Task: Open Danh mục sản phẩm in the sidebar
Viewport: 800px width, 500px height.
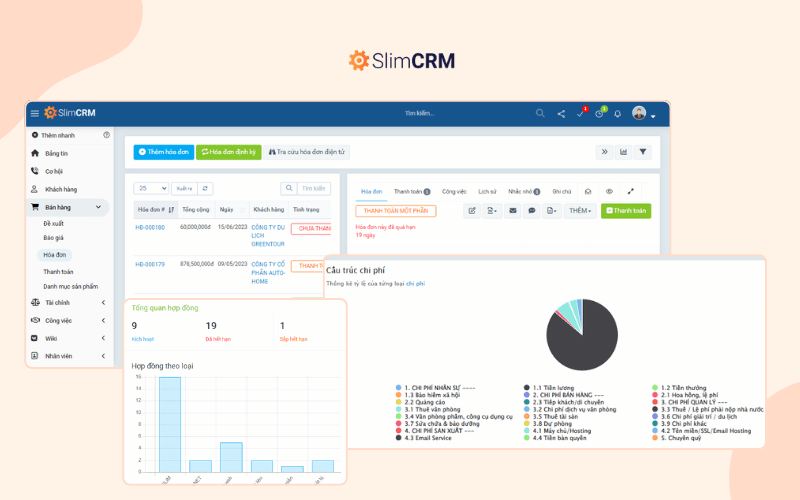Action: (70, 286)
